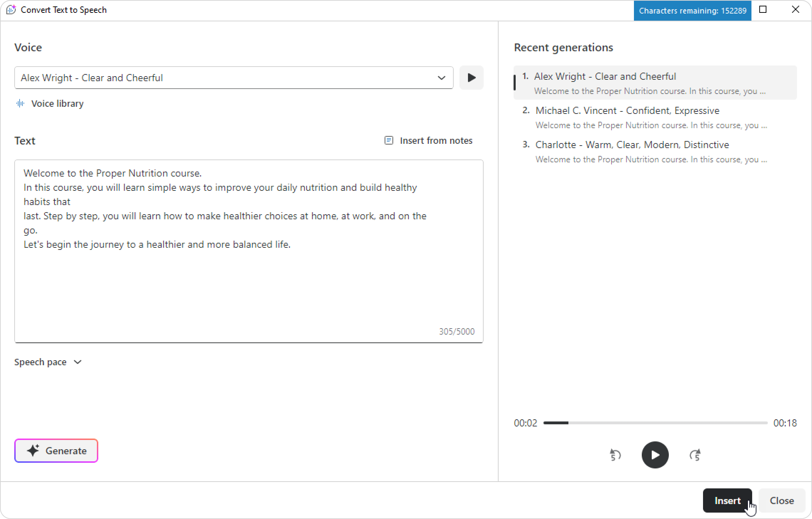Image resolution: width=812 pixels, height=519 pixels.
Task: Play the generated audio
Action: [655, 455]
